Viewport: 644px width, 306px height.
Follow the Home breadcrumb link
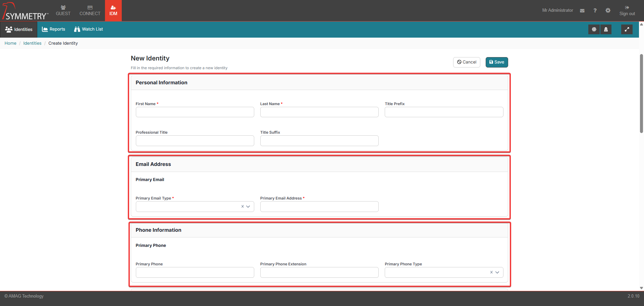(x=10, y=43)
